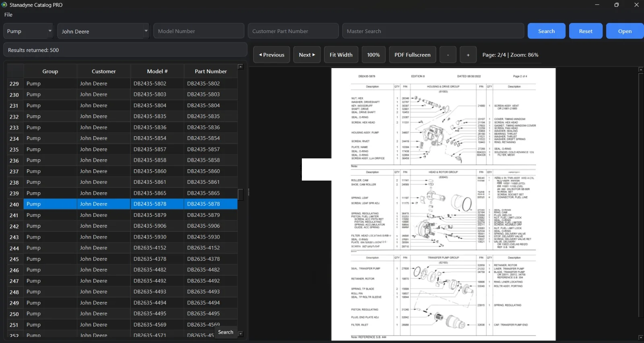The width and height of the screenshot is (644, 343).
Task: Click the small Search button under table
Action: (226, 332)
